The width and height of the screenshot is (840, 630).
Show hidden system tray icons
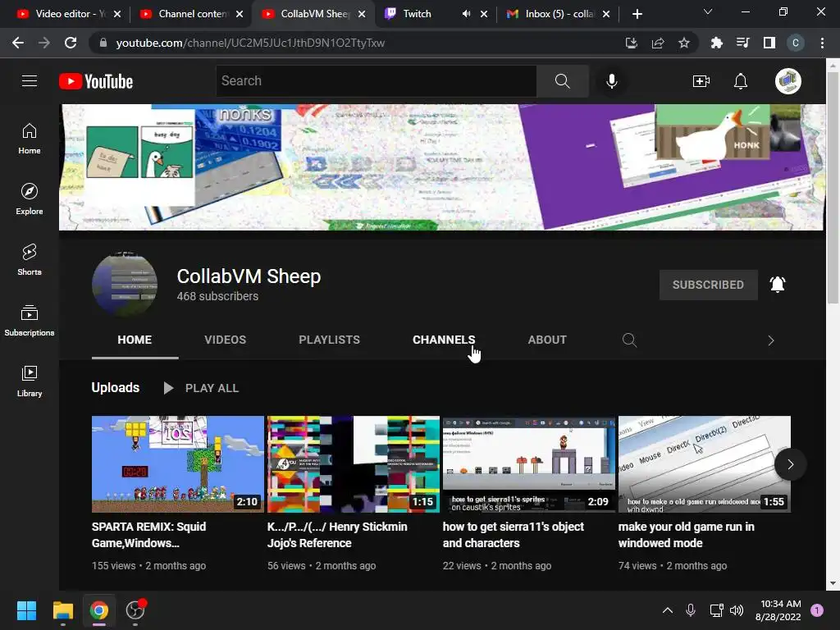[668, 610]
